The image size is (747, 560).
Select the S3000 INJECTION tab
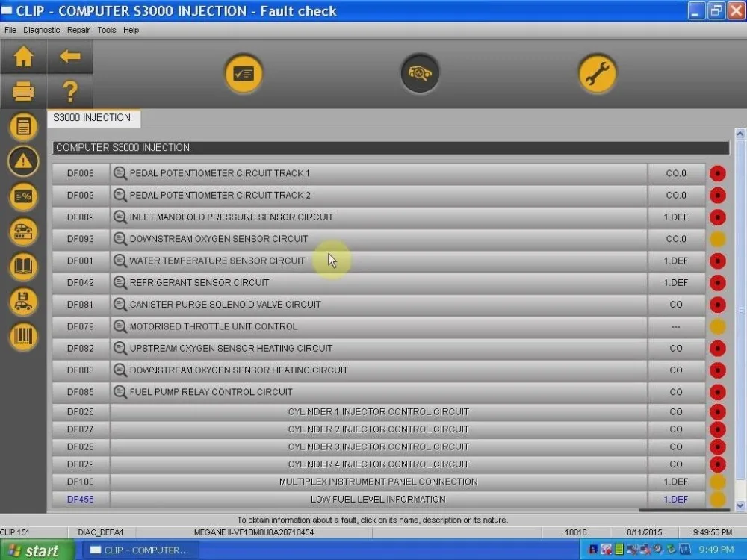(93, 118)
